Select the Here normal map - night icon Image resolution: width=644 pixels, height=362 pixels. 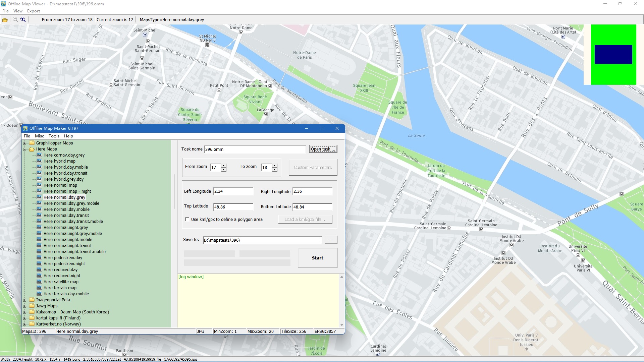click(39, 191)
